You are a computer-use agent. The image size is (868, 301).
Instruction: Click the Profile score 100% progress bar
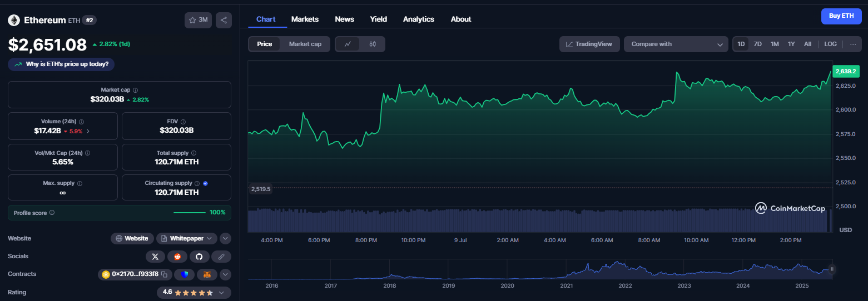coord(190,212)
